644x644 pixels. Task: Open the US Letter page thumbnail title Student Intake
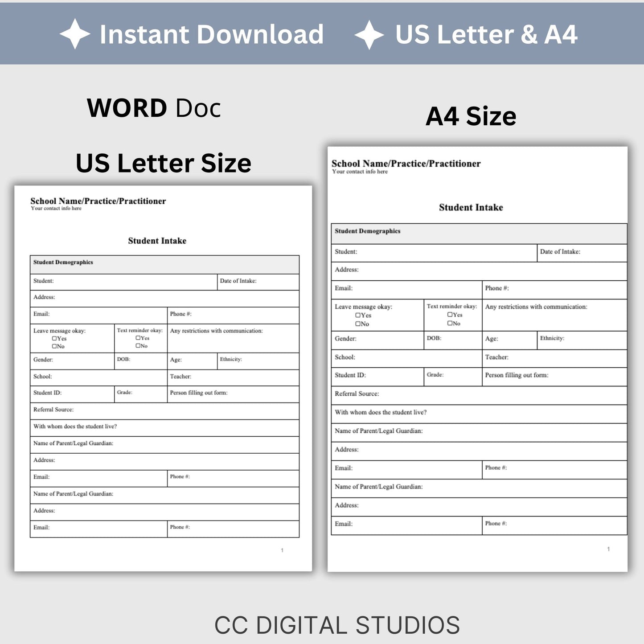pos(157,241)
